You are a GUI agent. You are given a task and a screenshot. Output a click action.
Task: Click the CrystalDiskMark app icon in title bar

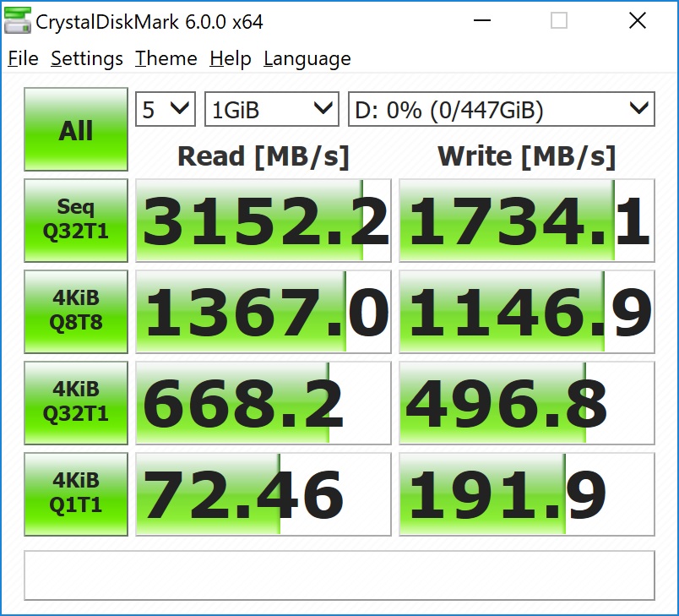(x=18, y=21)
